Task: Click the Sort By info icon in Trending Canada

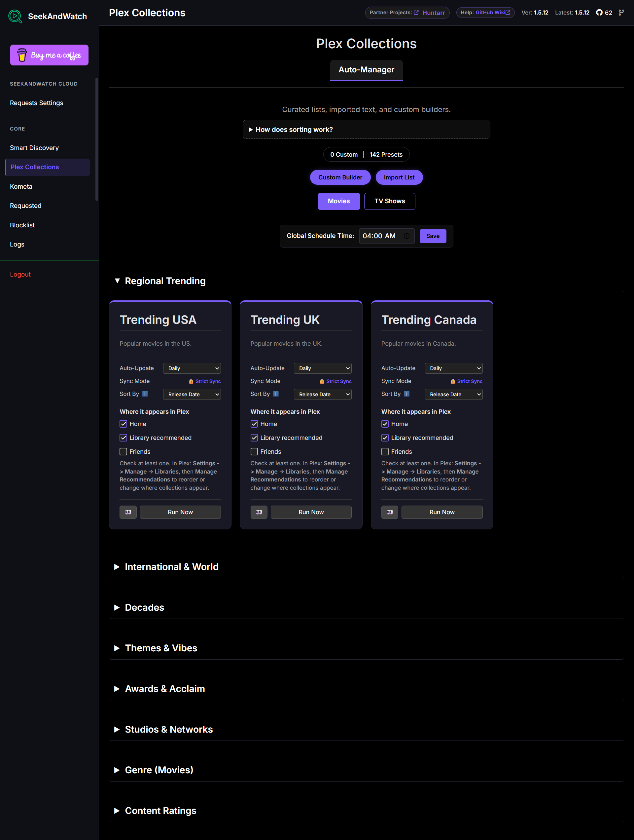Action: 407,394
